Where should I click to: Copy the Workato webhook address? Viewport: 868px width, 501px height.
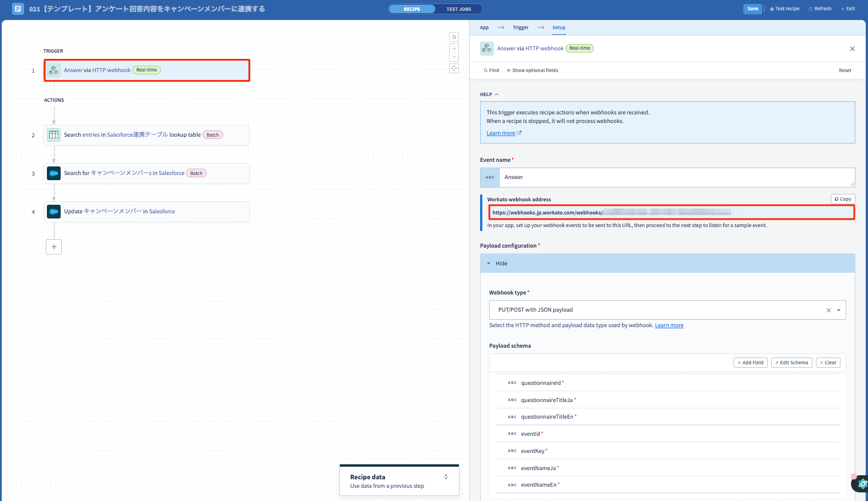click(843, 199)
